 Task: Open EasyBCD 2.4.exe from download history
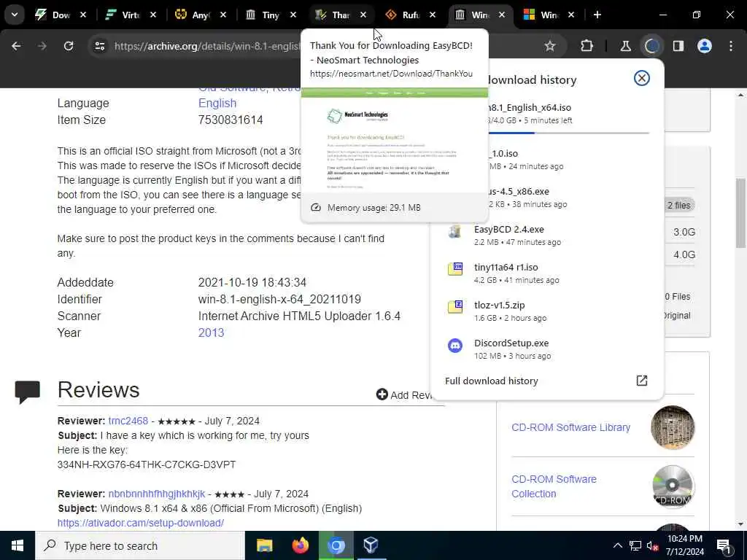coord(546,236)
